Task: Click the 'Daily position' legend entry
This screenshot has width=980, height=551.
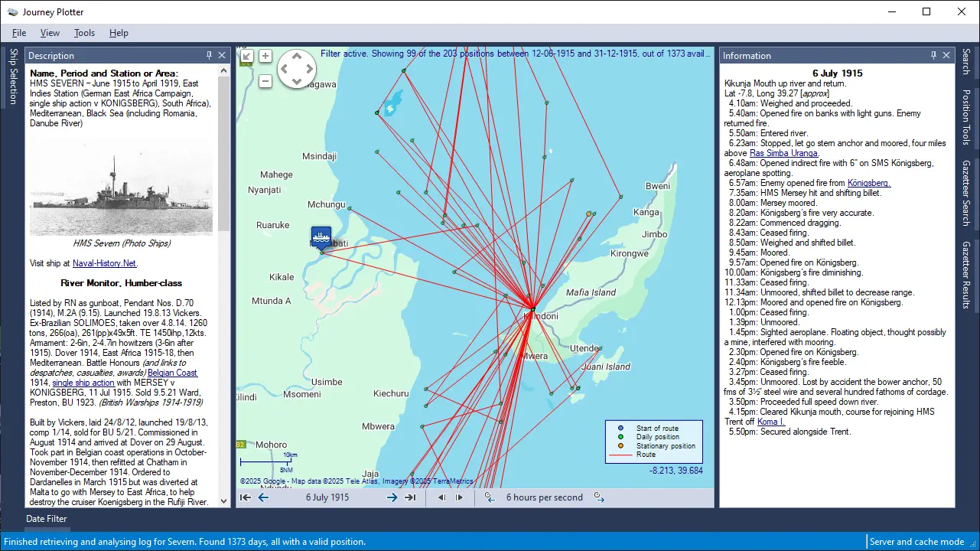Action: pos(659,437)
